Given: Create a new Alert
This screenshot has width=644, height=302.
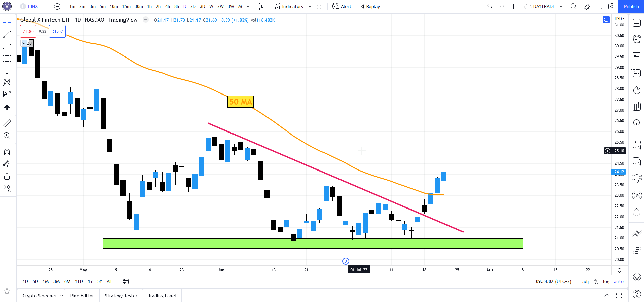Looking at the screenshot, I should 342,6.
